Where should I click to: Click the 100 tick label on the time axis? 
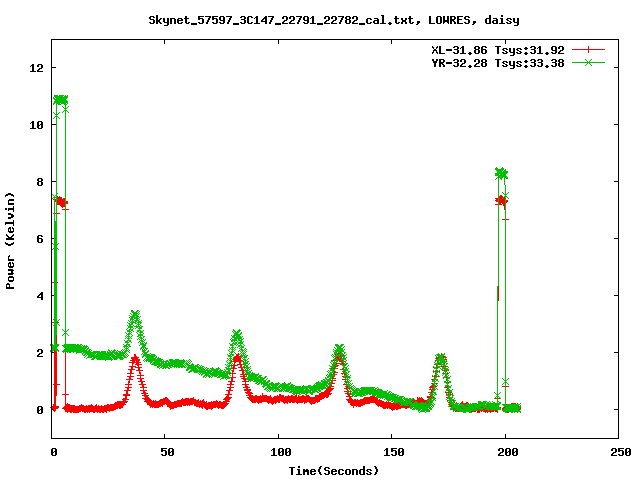click(279, 453)
